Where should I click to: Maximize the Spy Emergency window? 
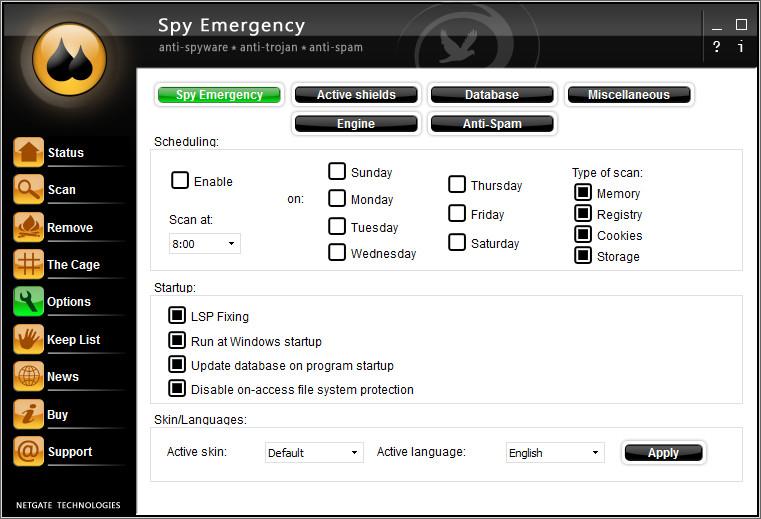(x=741, y=24)
